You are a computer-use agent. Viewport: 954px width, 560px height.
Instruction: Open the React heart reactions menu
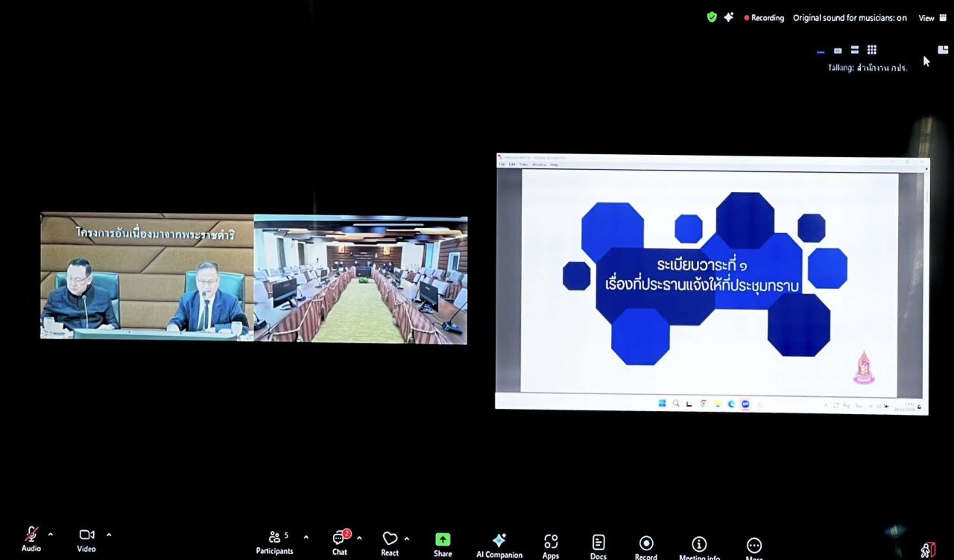click(x=390, y=541)
